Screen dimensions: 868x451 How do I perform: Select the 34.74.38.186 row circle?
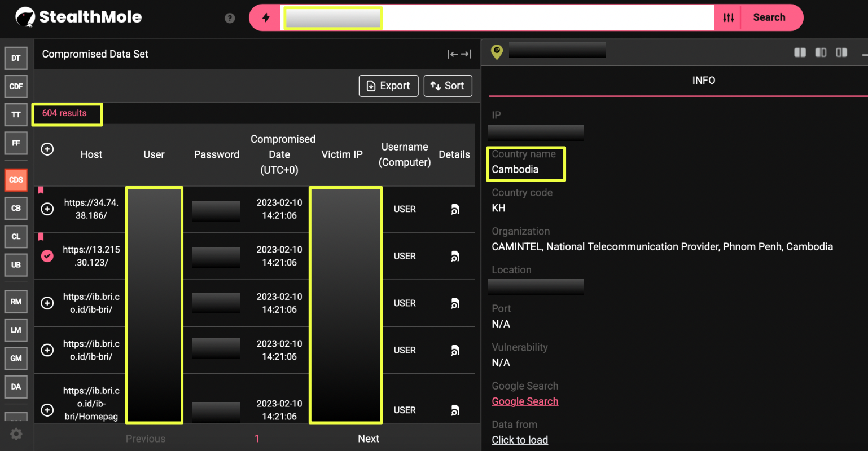point(47,209)
